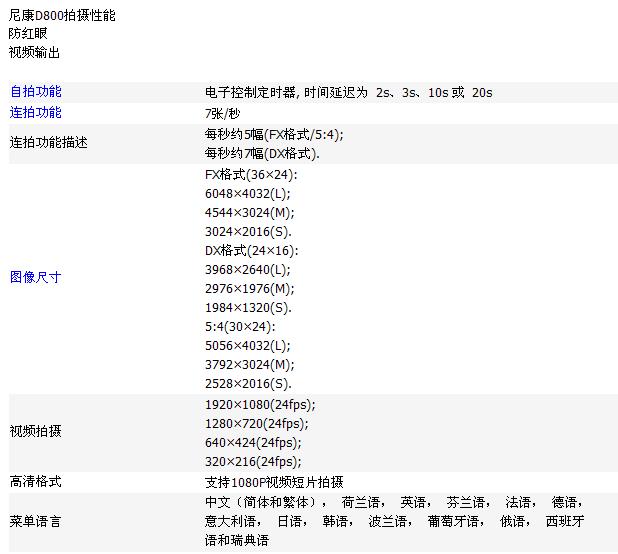Screen dimensions: 618x554
Task: Click the 1920×1080(24fps) video mode
Action: (x=260, y=405)
